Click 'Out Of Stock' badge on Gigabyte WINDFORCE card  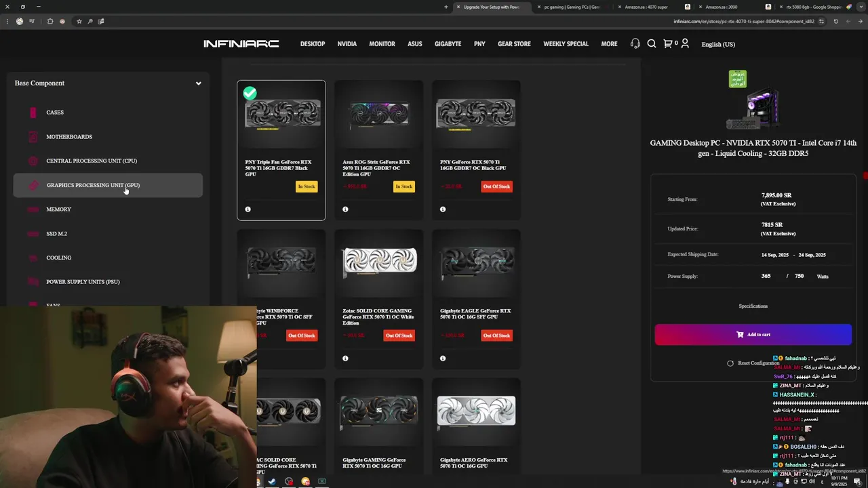tap(301, 335)
